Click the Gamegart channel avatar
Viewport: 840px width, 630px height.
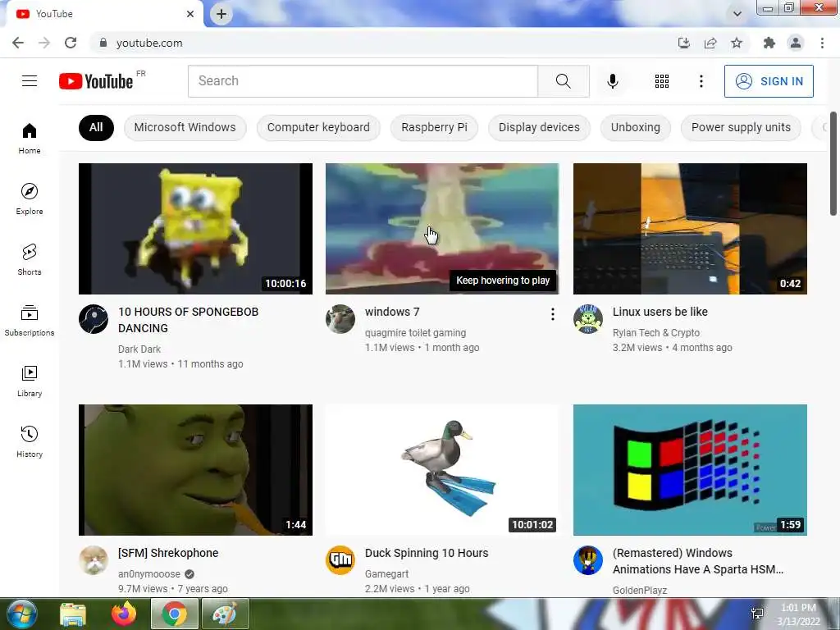[340, 560]
